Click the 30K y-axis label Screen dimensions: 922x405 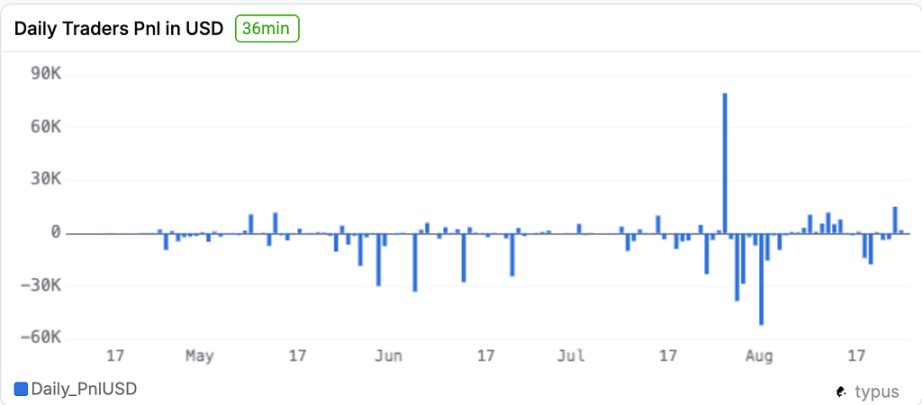click(47, 180)
